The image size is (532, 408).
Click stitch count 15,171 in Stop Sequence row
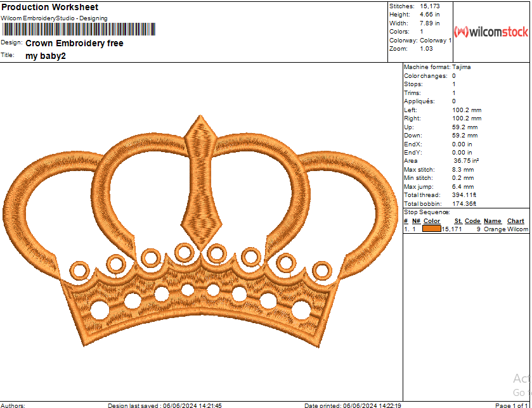[x=451, y=229]
